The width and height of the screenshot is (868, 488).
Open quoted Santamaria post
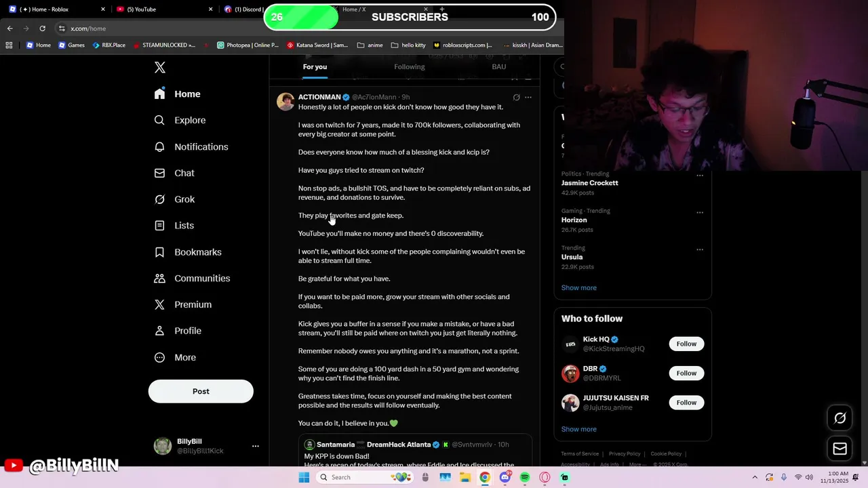[415, 451]
